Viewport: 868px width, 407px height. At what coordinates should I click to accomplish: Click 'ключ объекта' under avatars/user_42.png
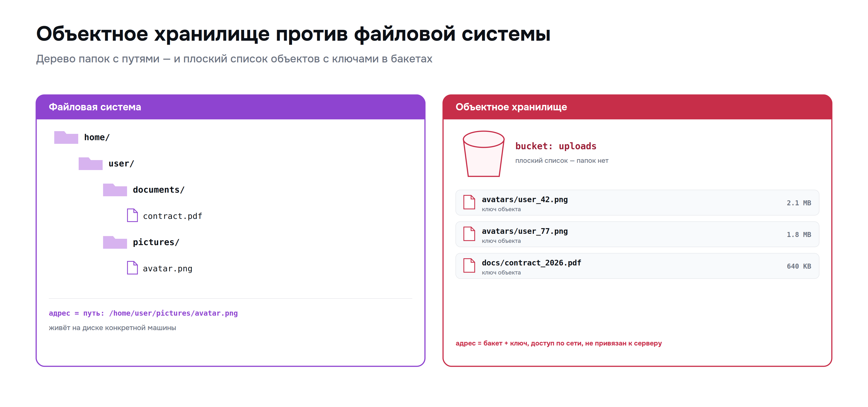pos(501,209)
